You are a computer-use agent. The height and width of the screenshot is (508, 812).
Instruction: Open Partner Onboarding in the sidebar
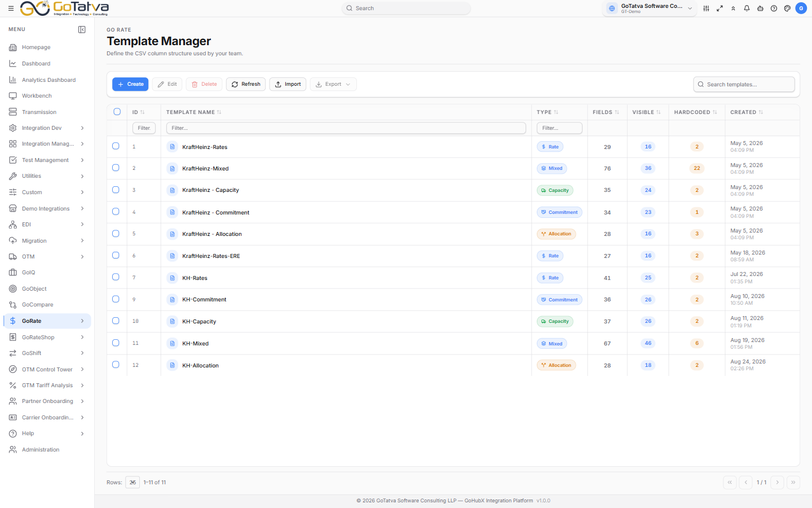point(47,401)
